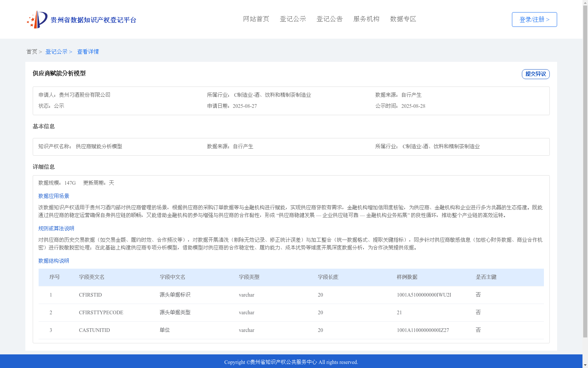The image size is (588, 368).
Task: Select the CFIRSTID table cell
Action: click(x=90, y=295)
